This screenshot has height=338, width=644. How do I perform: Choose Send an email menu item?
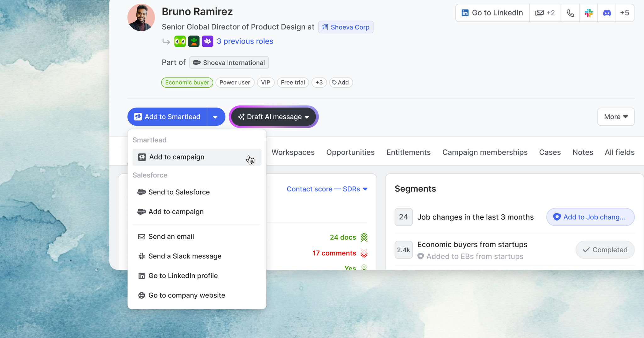[x=197, y=237]
